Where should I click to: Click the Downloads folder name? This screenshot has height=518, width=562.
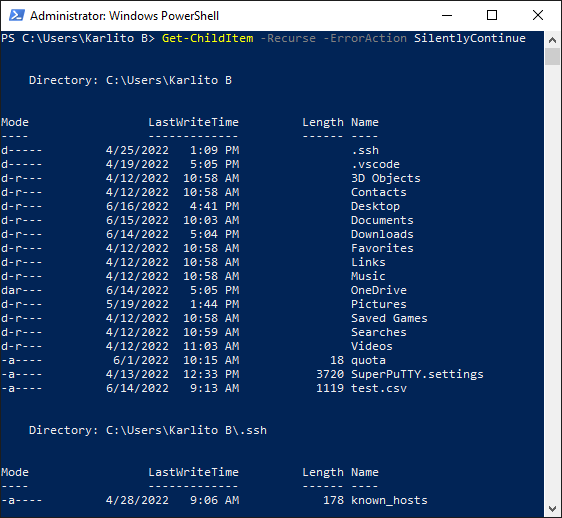point(382,234)
